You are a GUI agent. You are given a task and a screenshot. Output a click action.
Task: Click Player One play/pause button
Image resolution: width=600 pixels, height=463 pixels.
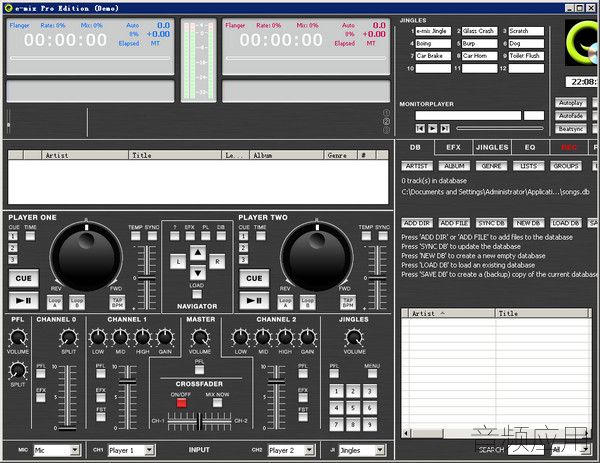pos(24,300)
